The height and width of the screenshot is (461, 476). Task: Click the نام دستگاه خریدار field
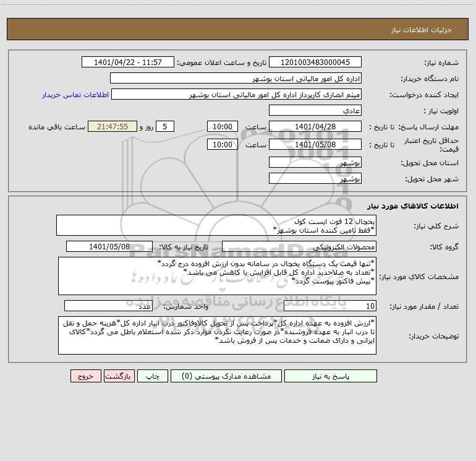click(x=236, y=78)
